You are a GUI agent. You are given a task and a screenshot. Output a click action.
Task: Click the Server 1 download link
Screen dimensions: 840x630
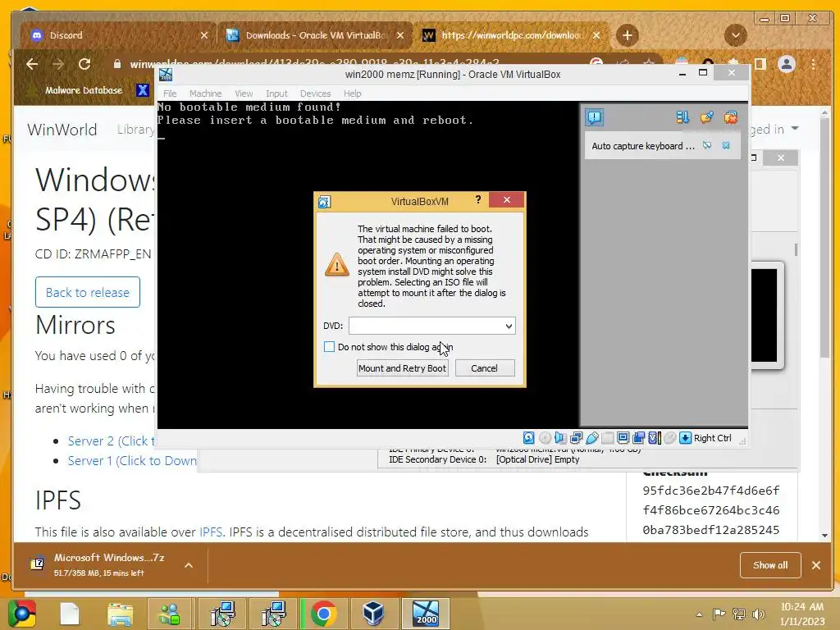(132, 461)
